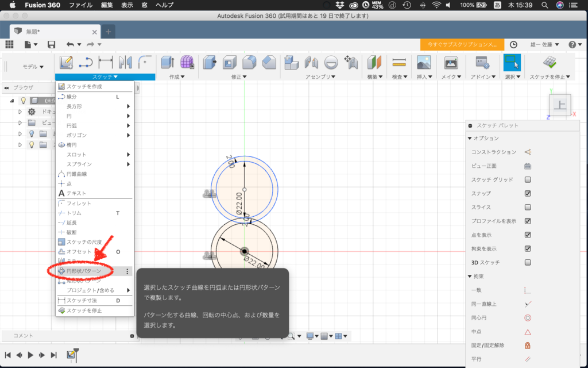This screenshot has height=368, width=588.
Task: Jump to timeline start button
Action: pos(7,355)
